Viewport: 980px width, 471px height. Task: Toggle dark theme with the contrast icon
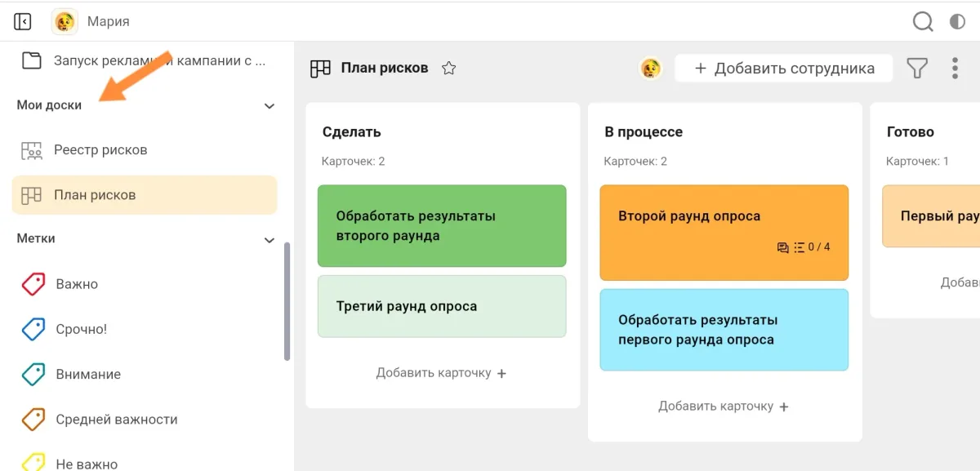pyautogui.click(x=957, y=21)
